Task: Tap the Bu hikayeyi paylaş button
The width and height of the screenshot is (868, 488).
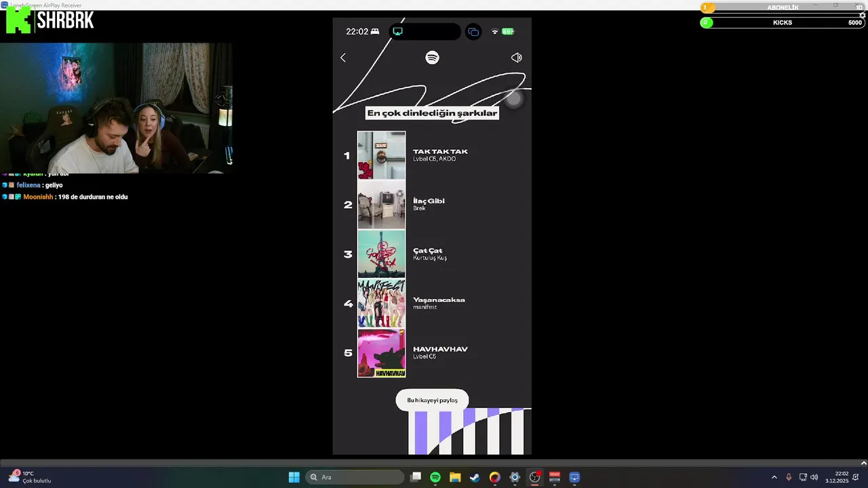Action: tap(432, 400)
